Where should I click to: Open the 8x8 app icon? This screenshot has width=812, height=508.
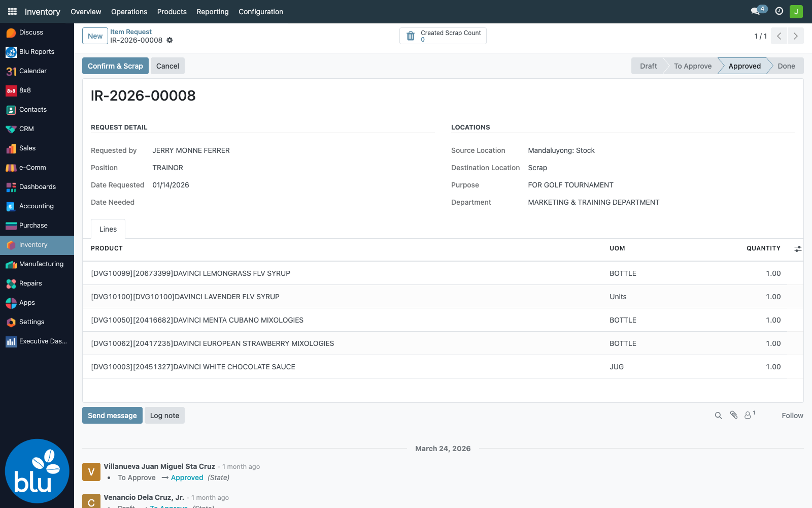coord(11,90)
